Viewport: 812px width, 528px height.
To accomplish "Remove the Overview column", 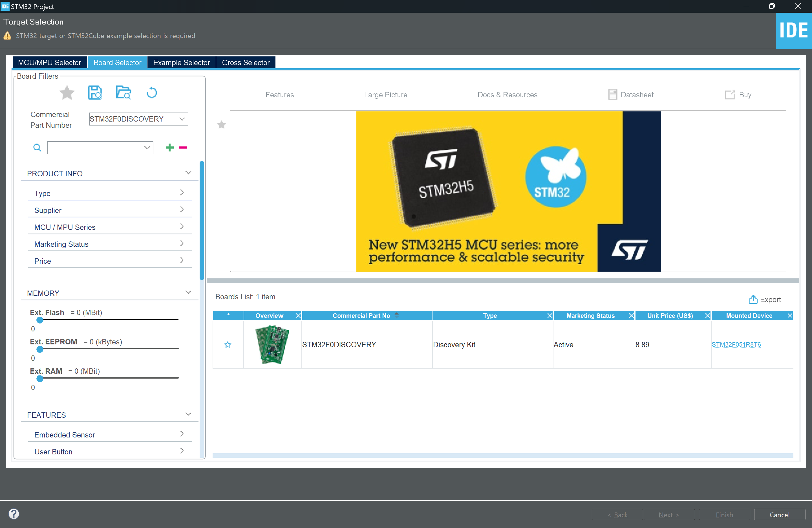I will (298, 315).
